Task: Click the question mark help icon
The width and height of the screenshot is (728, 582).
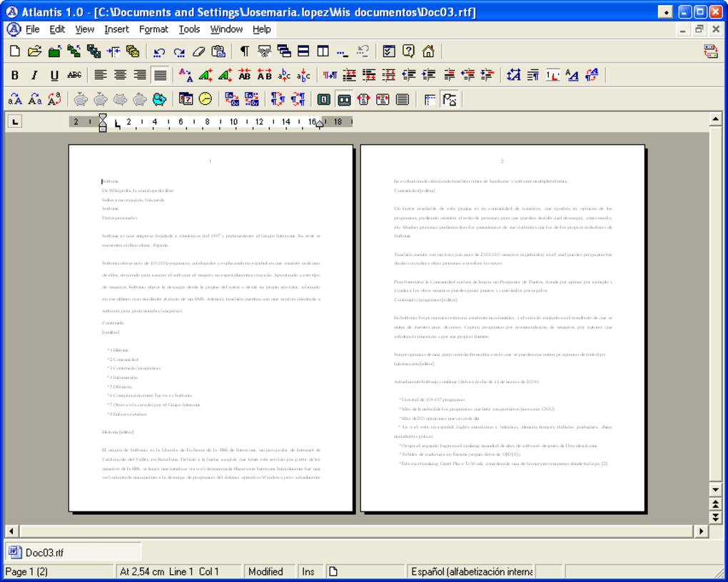Action: click(x=408, y=51)
